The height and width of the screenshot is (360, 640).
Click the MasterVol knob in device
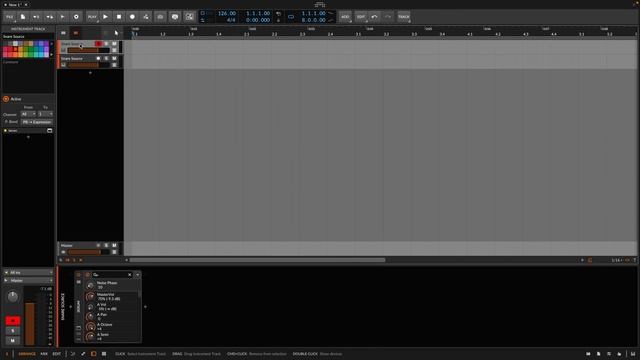pos(90,296)
